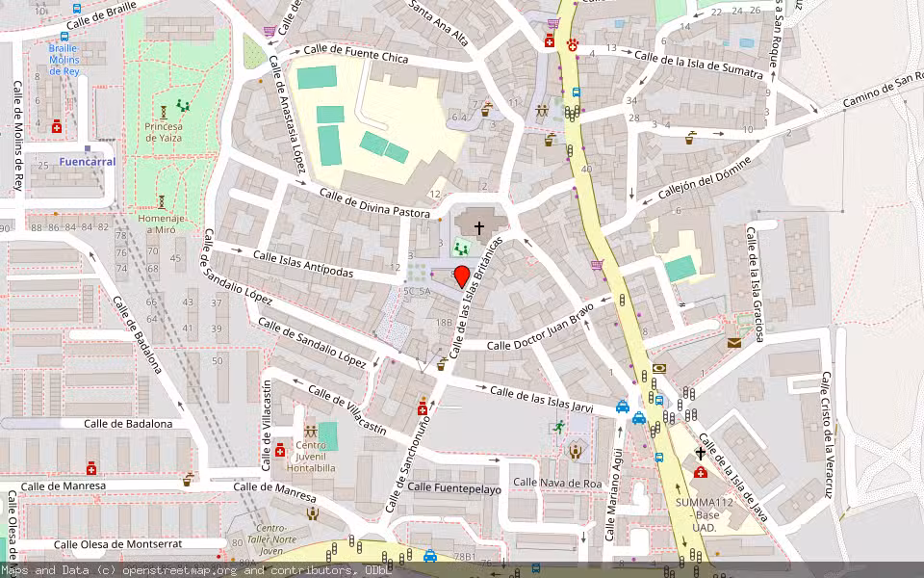Click the "Fuencarral" station label
Screen dimensions: 924x578
pyautogui.click(x=88, y=162)
